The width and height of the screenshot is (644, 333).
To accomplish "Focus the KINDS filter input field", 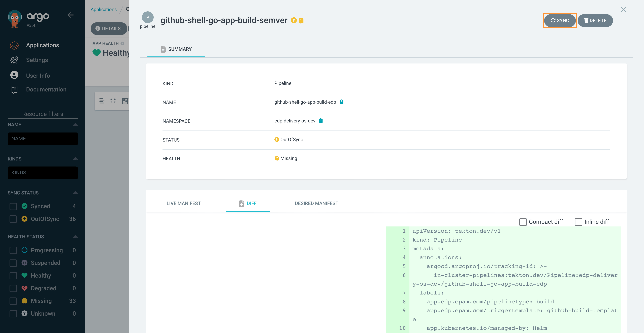I will (43, 173).
